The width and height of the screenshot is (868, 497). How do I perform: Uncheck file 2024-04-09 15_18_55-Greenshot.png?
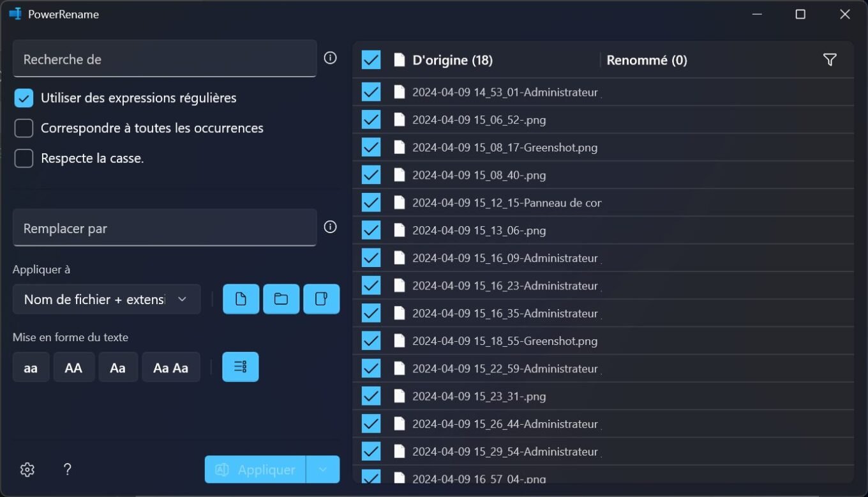[x=371, y=341]
